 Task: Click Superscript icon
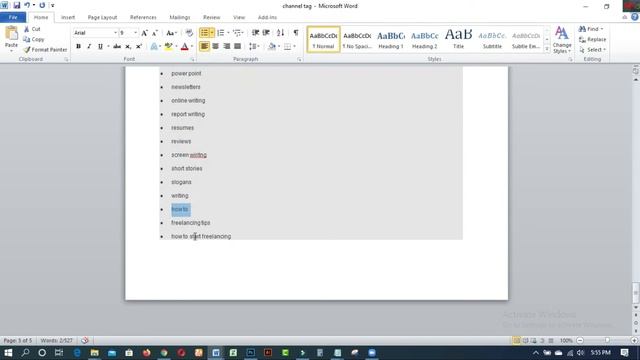click(139, 47)
